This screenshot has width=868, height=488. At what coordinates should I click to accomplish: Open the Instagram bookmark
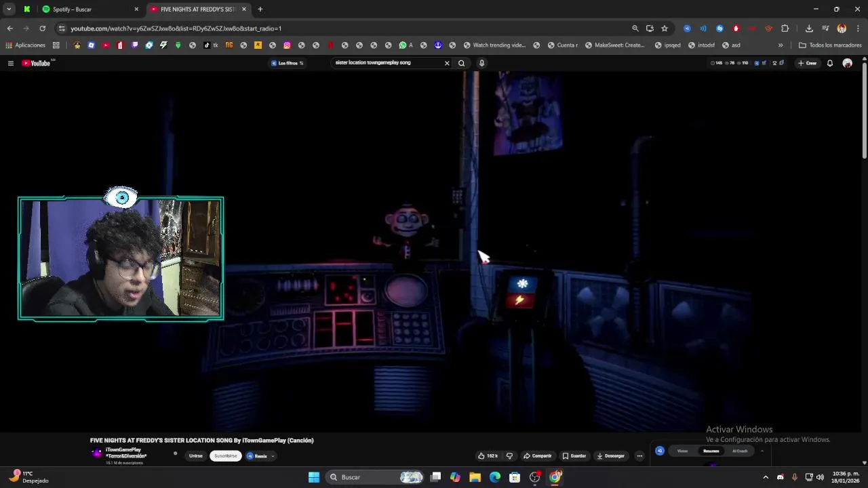[x=287, y=45]
